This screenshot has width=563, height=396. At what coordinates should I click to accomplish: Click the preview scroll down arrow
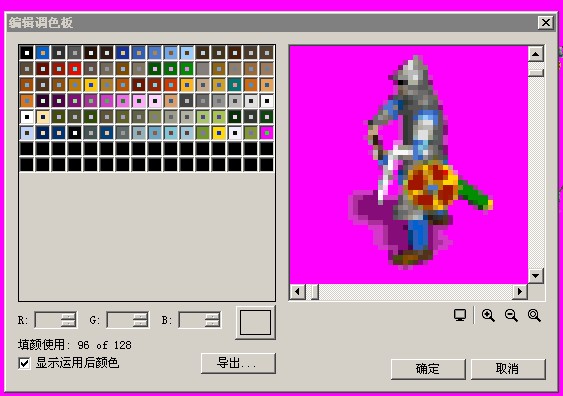(x=535, y=276)
